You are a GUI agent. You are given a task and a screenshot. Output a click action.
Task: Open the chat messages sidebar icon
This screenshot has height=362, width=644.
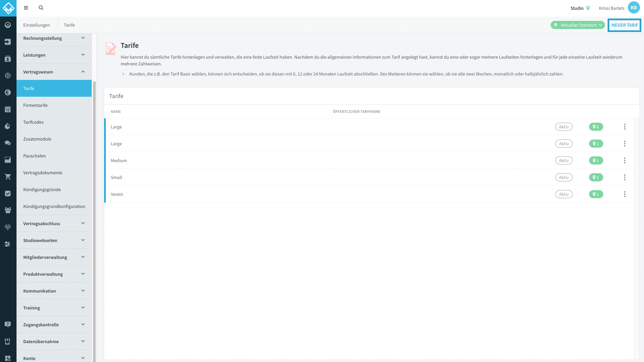point(8,143)
